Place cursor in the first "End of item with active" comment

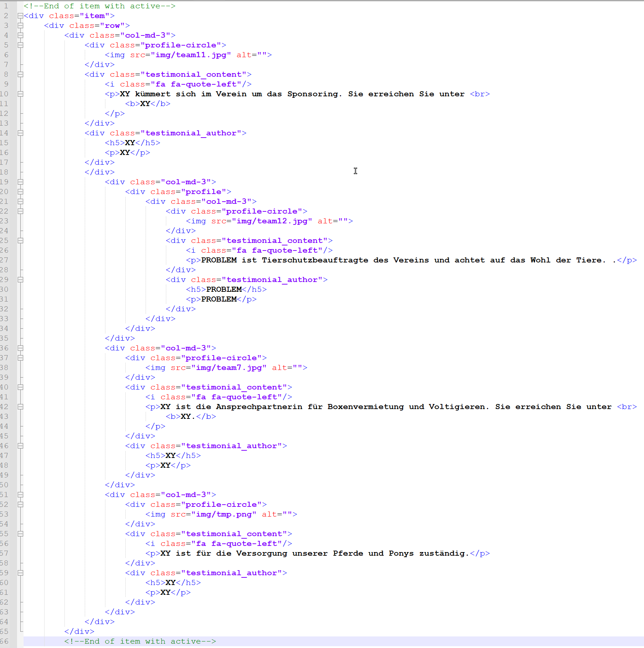pos(100,6)
